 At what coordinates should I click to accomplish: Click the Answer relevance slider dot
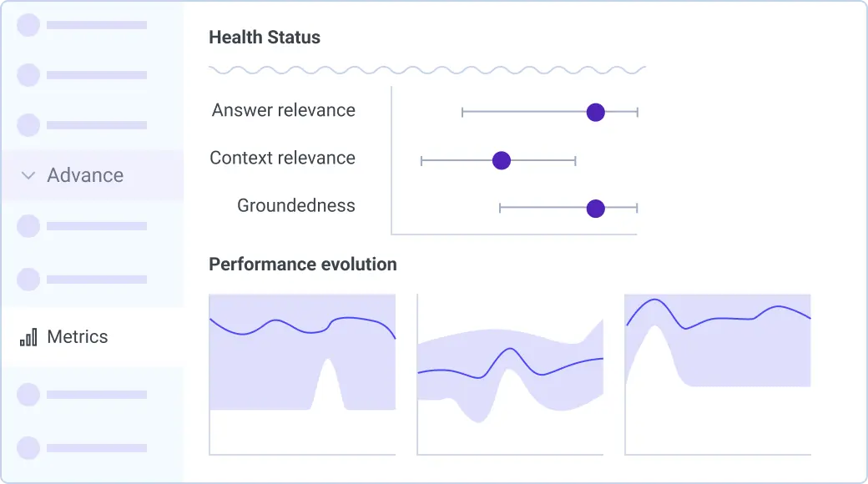[595, 112]
